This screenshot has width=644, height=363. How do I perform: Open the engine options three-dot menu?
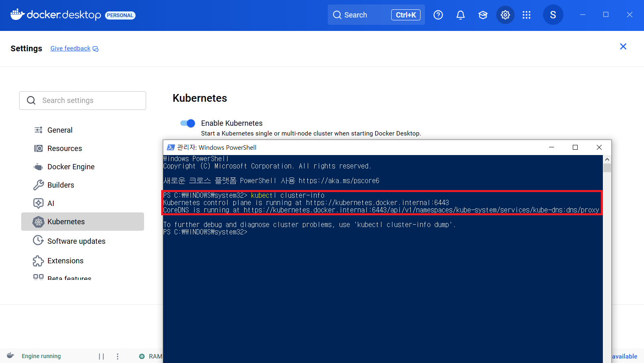[118, 356]
